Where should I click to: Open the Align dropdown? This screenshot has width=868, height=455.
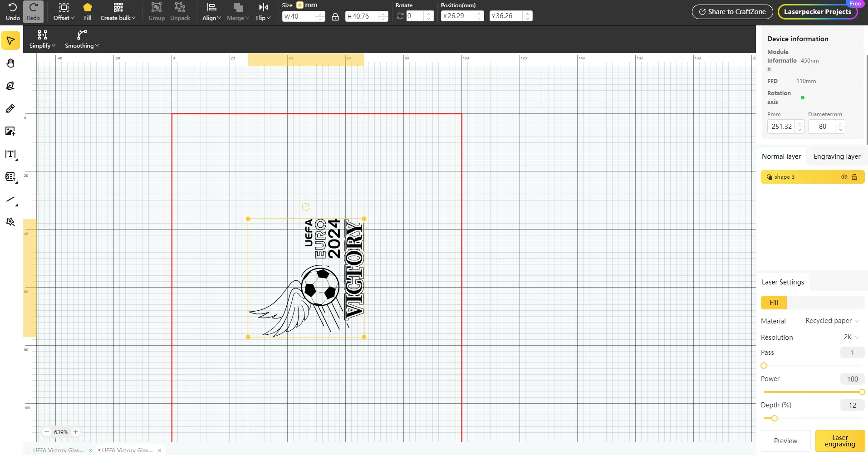pyautogui.click(x=211, y=12)
